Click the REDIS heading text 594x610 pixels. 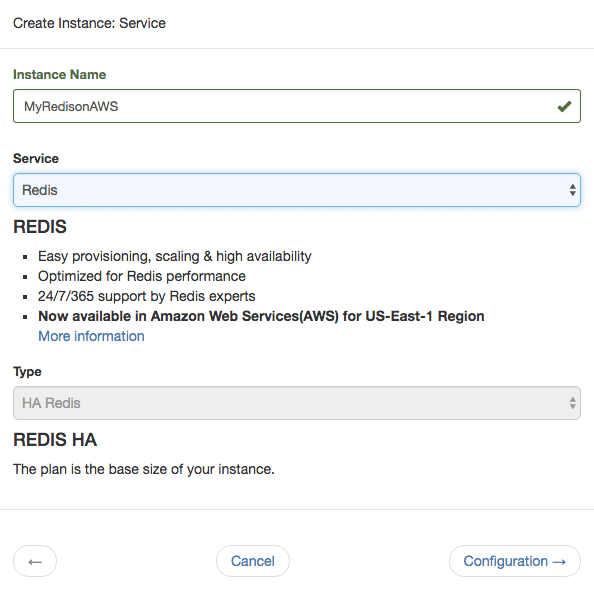40,226
